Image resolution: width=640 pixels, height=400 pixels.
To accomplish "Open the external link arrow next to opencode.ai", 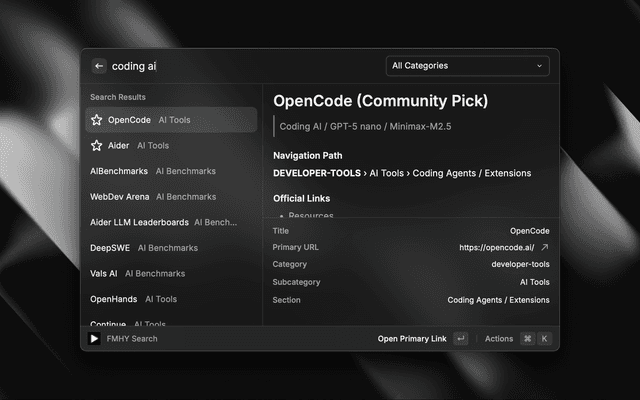I will coord(544,247).
